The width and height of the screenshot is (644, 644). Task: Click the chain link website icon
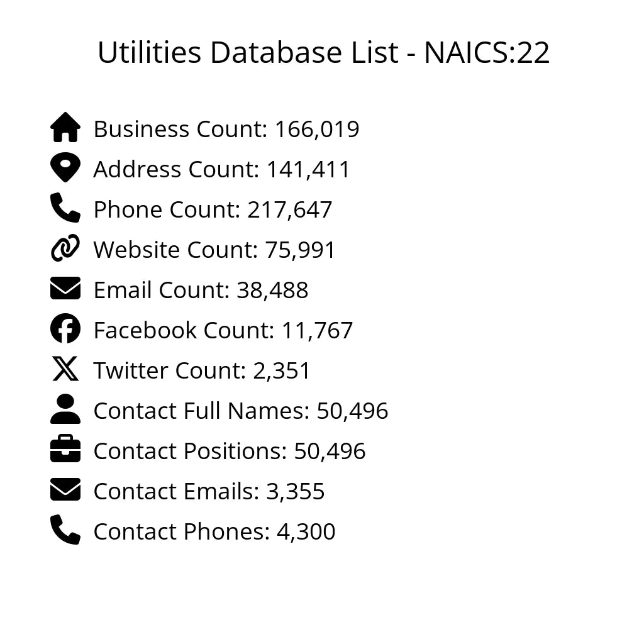click(65, 248)
